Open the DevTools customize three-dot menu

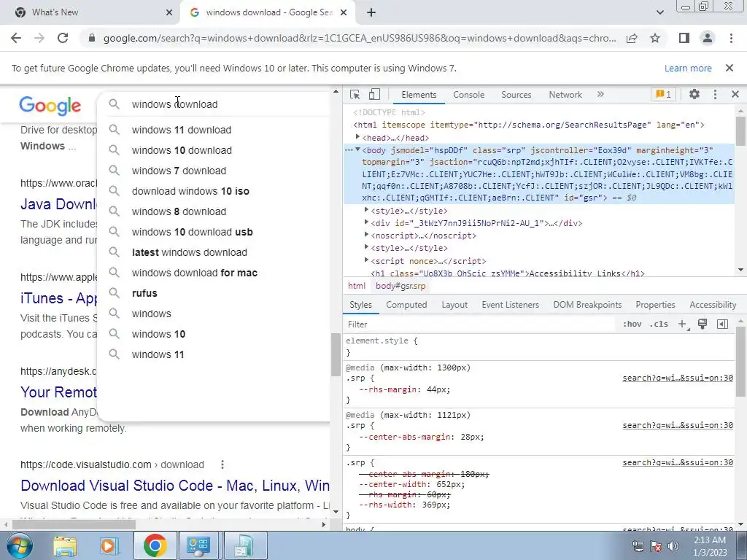[715, 94]
